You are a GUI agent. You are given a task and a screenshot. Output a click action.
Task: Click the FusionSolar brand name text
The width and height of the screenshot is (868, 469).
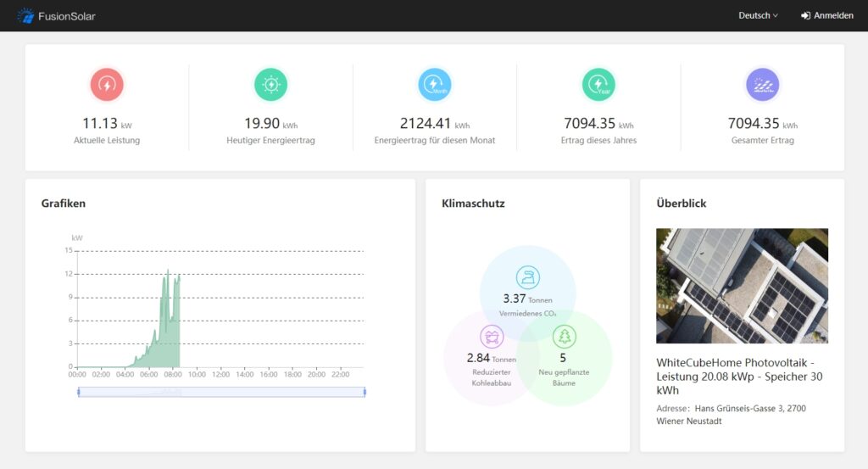tap(67, 16)
